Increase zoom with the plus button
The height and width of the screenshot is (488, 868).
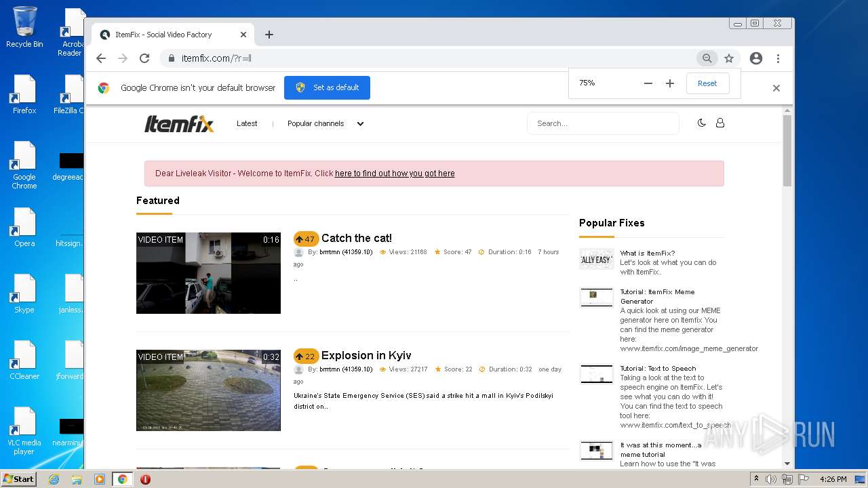coord(670,83)
